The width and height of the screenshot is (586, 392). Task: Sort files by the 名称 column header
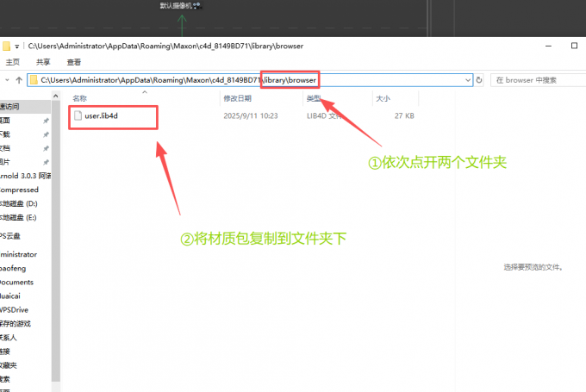[80, 99]
